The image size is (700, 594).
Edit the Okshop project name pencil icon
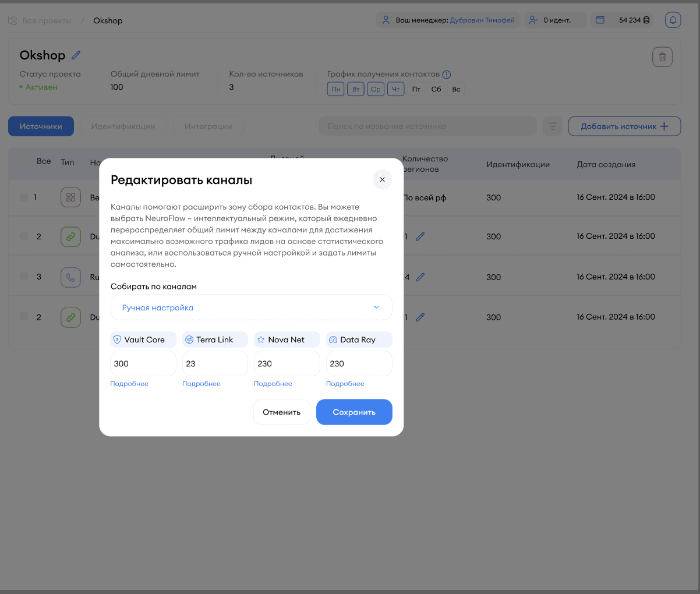(x=76, y=55)
